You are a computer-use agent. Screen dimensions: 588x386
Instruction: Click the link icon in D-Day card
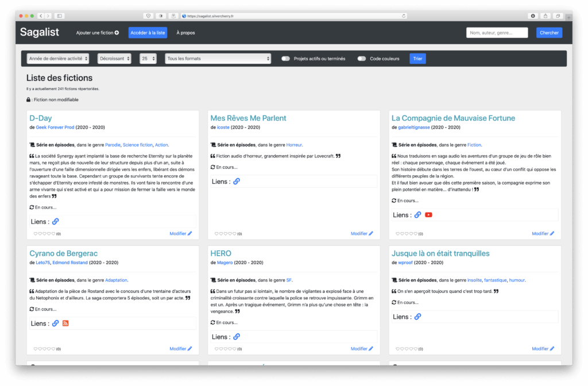pos(56,221)
